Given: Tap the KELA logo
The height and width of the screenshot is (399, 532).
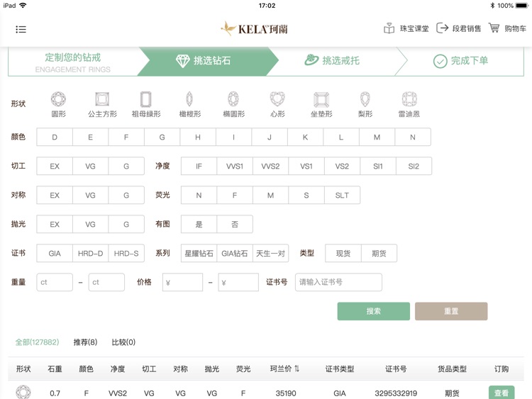Looking at the screenshot, I should coord(255,29).
